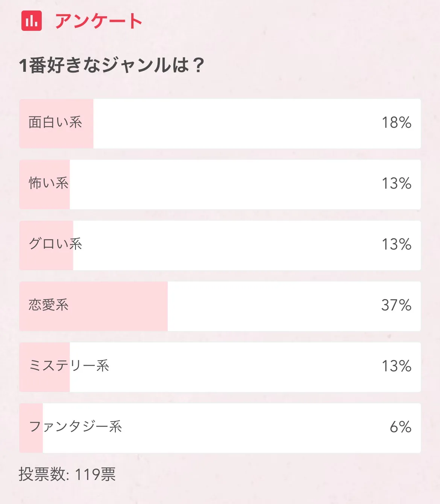Select the 怖い系 poll option
The image size is (440, 504).
click(49, 183)
